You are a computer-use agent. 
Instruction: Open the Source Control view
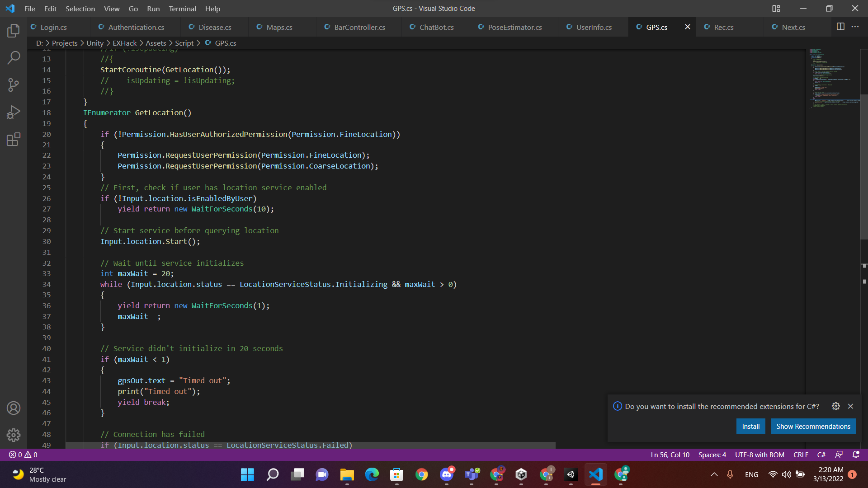click(14, 85)
